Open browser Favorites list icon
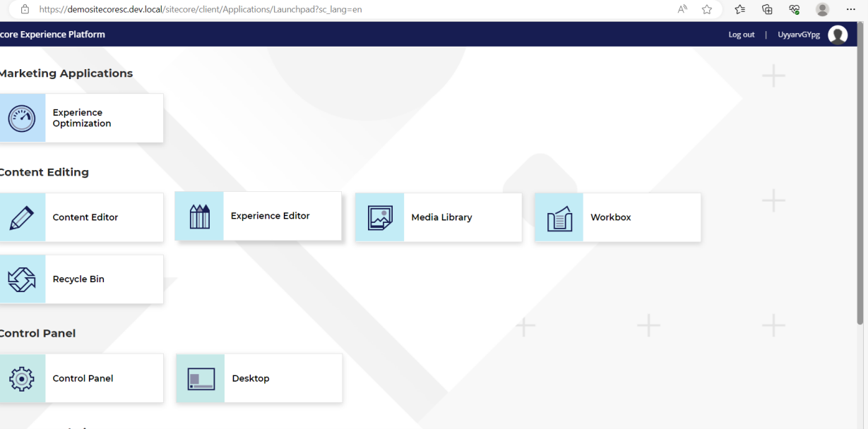 click(x=739, y=9)
